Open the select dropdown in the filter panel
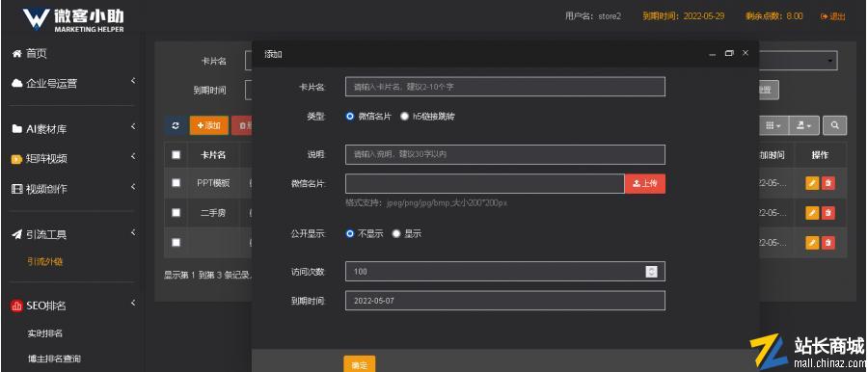Viewport: 868px width, 372px height. tap(798, 61)
